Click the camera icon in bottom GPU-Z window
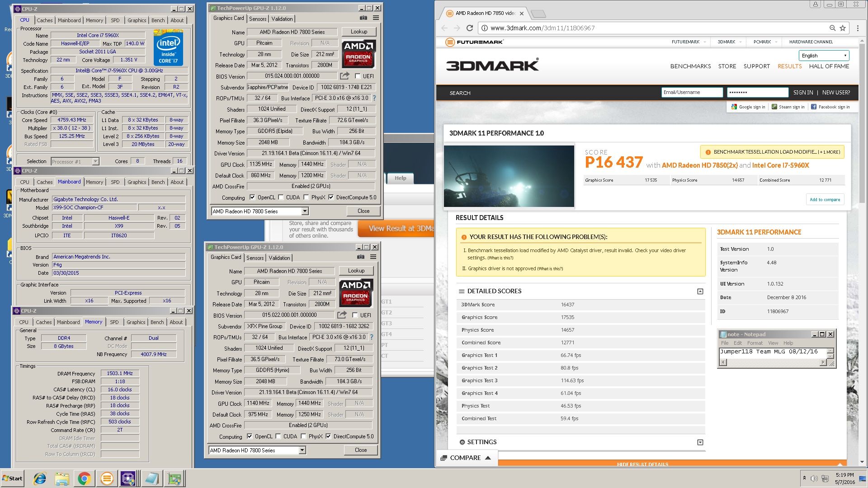 coord(361,257)
